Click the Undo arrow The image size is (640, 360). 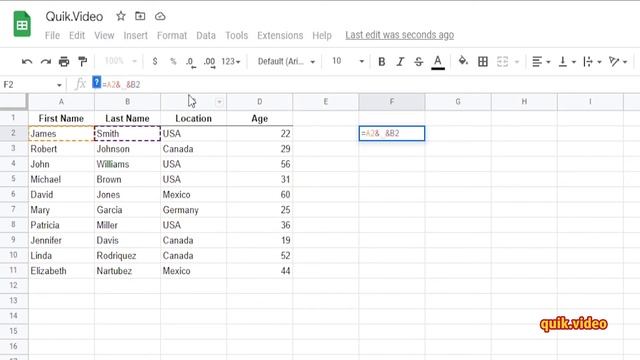pos(27,62)
